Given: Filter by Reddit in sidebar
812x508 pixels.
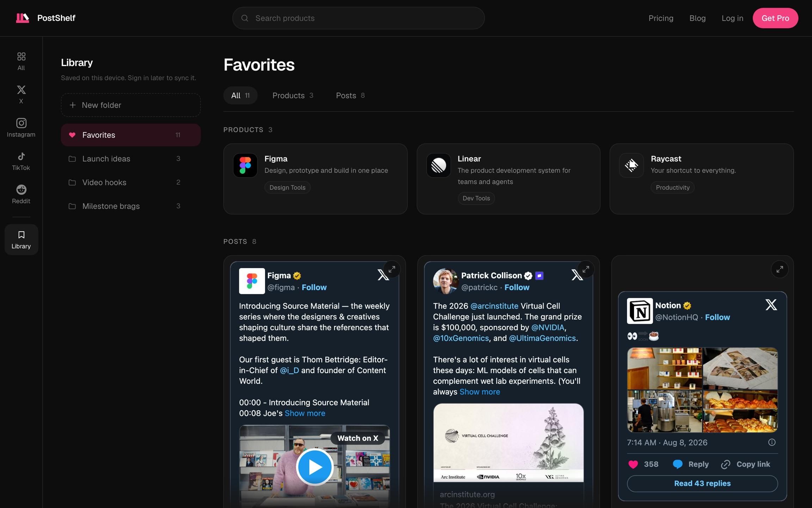Looking at the screenshot, I should pos(21,194).
